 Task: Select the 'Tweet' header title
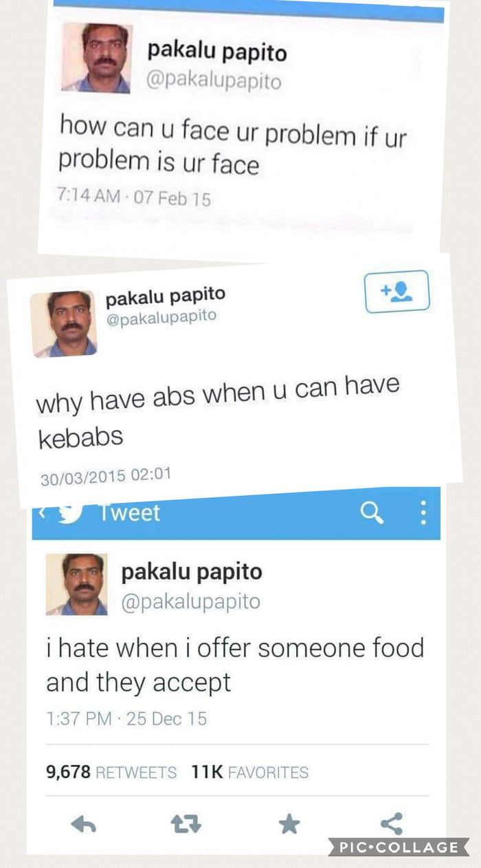[x=128, y=513]
